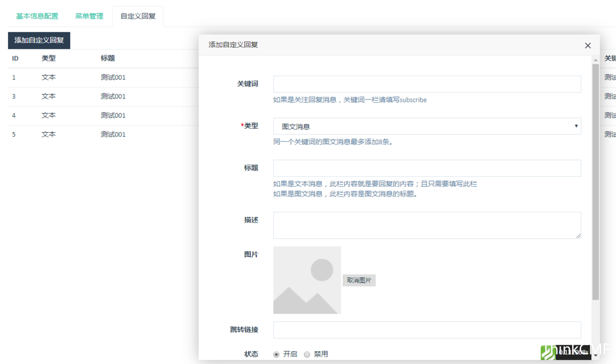The image size is (616, 364).
Task: Click 文本 type cell in row 4
Action: pos(48,115)
